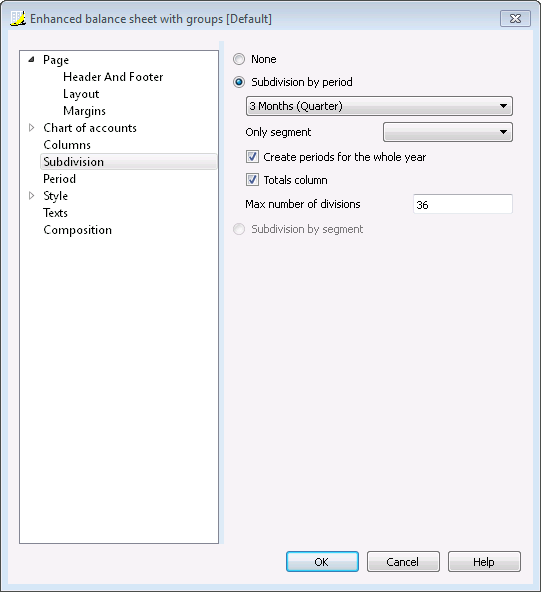The width and height of the screenshot is (541, 592).
Task: Select the None radio button
Action: click(x=239, y=59)
